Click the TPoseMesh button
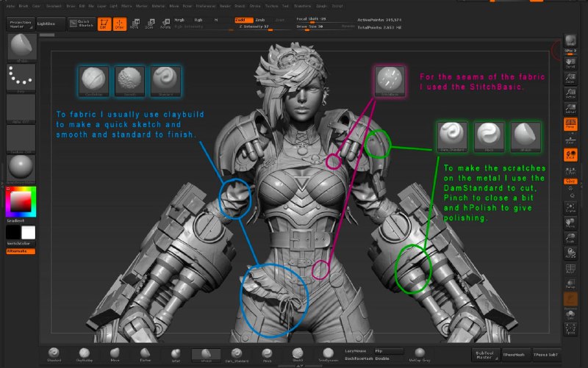 (x=513, y=355)
